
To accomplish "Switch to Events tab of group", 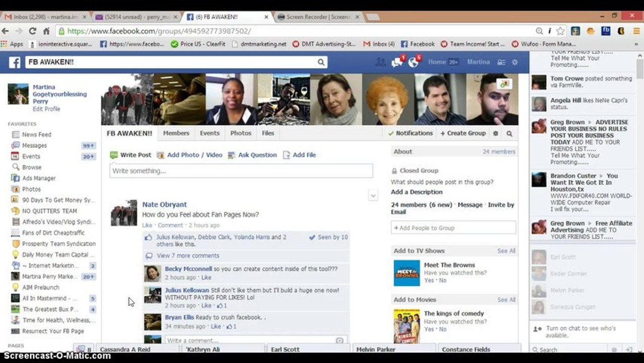I will (x=210, y=133).
